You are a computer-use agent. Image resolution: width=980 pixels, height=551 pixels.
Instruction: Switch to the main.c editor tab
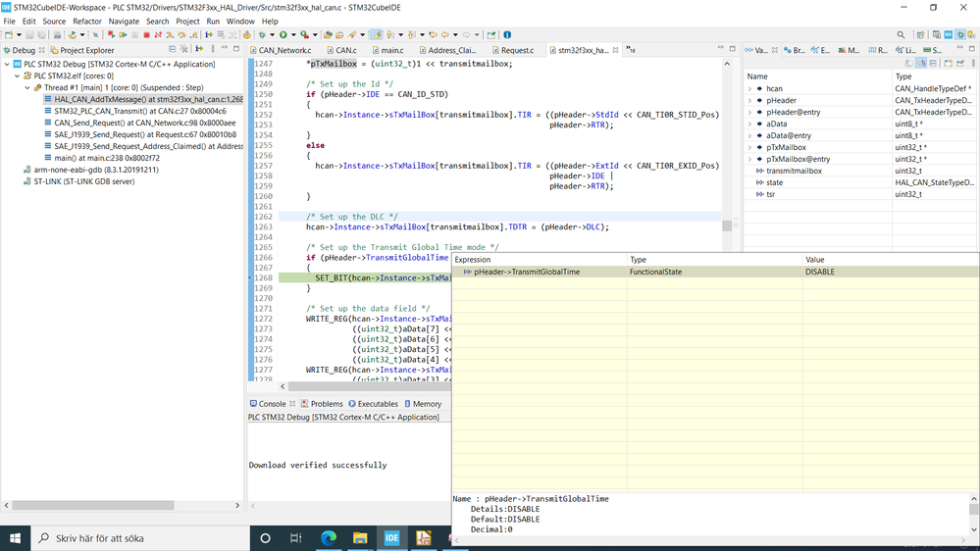387,50
